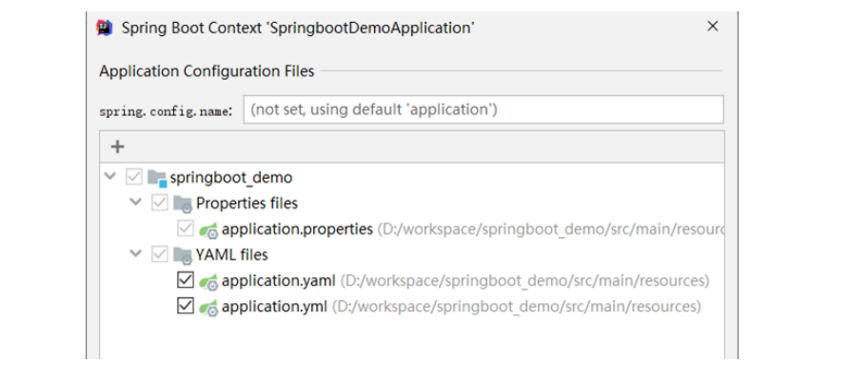
Task: Click the application.yaml Spring leaf icon
Action: [209, 281]
